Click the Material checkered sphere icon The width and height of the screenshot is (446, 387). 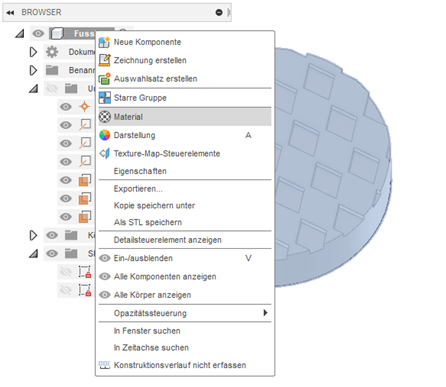(x=105, y=117)
